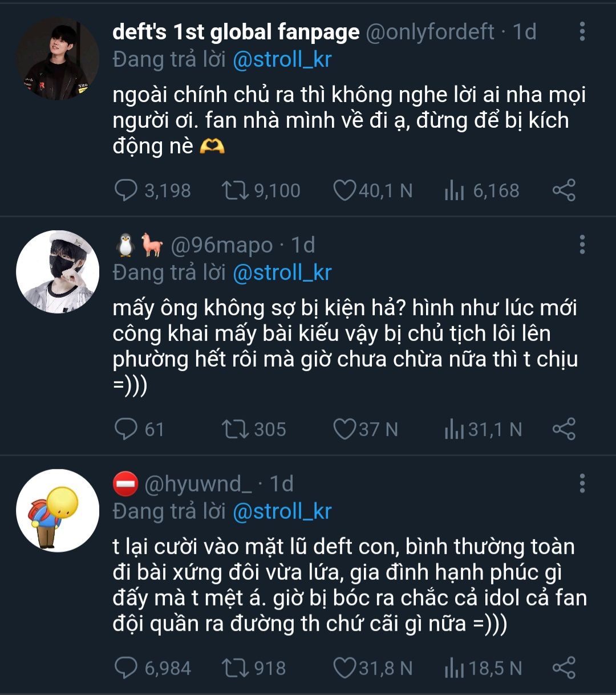Share the onlyfordeft tweet
The image size is (616, 695).
click(564, 190)
